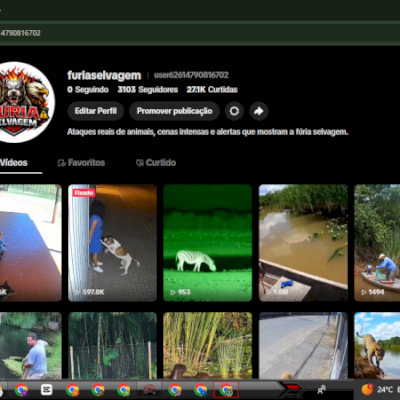Open the 0 Seguindo list
This screenshot has width=400, height=400.
point(88,89)
